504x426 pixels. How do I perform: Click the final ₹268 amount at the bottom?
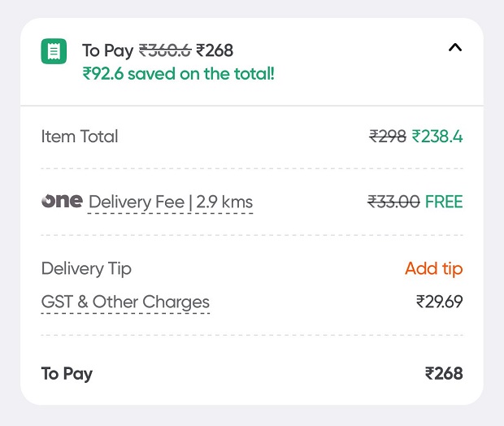pyautogui.click(x=444, y=374)
